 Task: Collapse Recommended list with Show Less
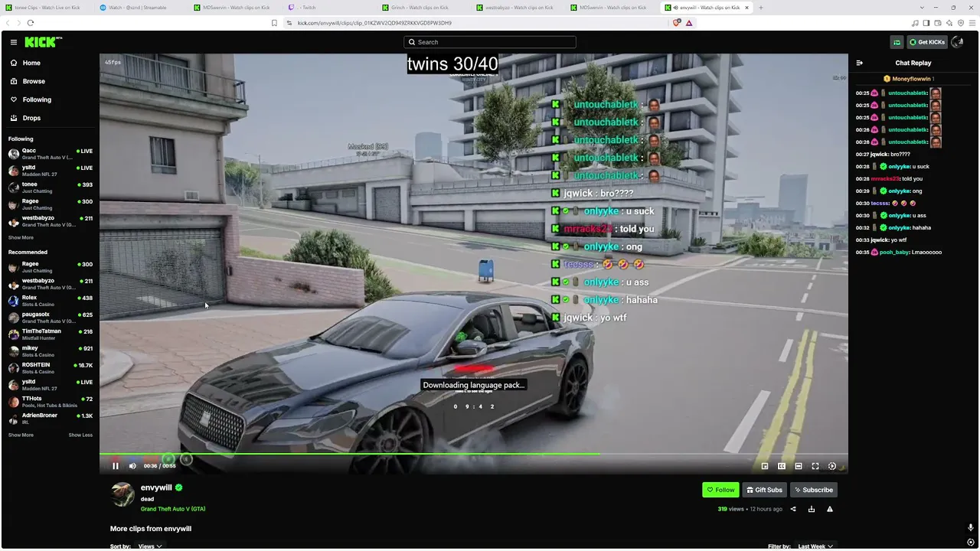coord(80,435)
